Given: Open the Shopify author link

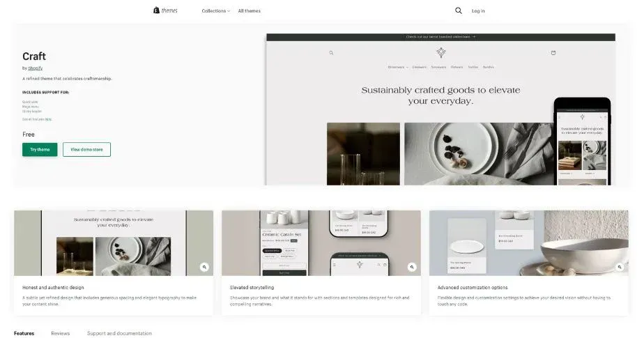Looking at the screenshot, I should 36,68.
